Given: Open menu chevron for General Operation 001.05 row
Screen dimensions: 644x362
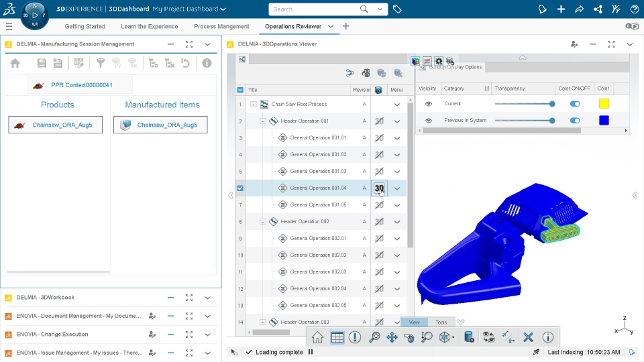Looking at the screenshot, I should click(x=396, y=205).
